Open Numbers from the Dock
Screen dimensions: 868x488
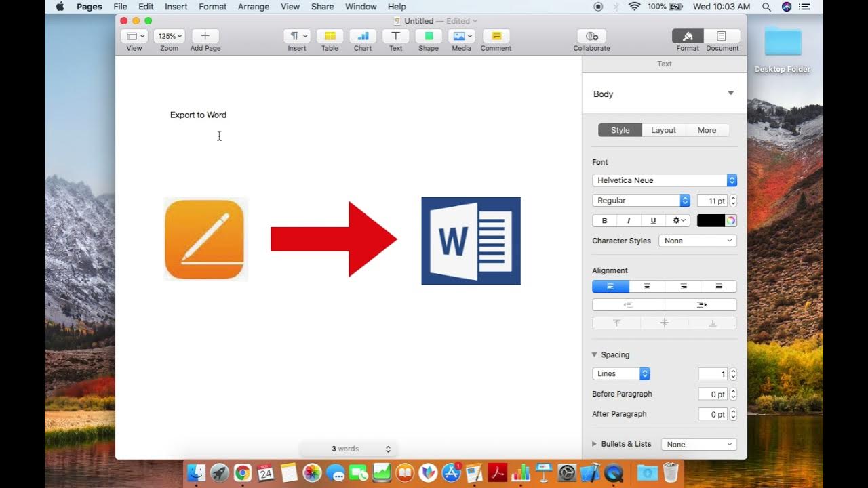coord(521,472)
